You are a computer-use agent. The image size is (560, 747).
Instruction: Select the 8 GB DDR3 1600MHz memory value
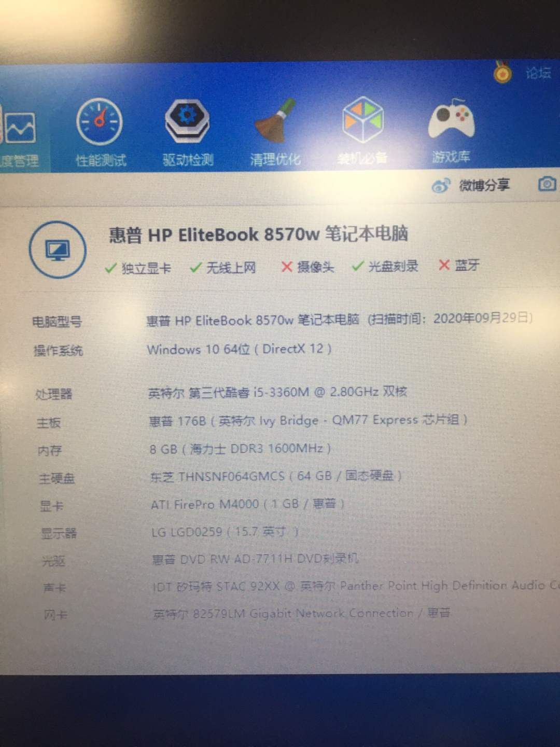(x=240, y=449)
